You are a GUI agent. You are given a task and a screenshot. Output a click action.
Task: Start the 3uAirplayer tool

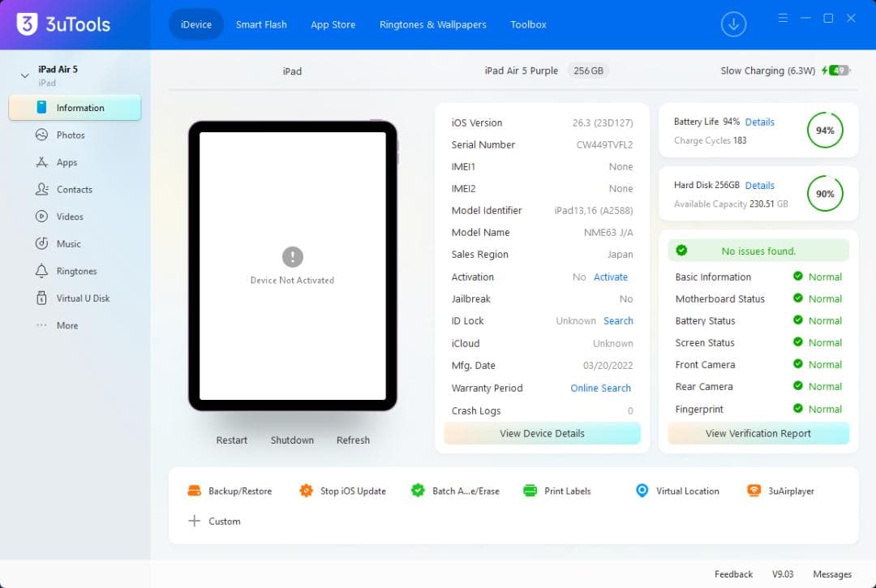754,491
